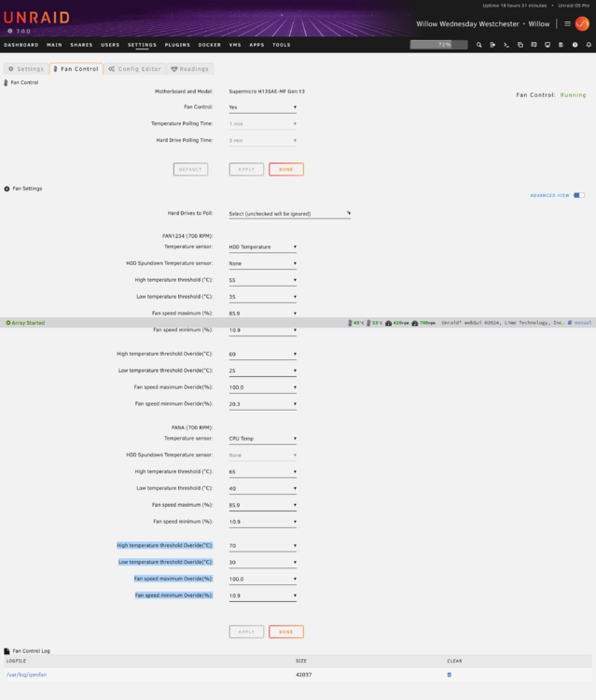Click the thermometer icon showing 33°C
This screenshot has width=596, height=700.
368,323
